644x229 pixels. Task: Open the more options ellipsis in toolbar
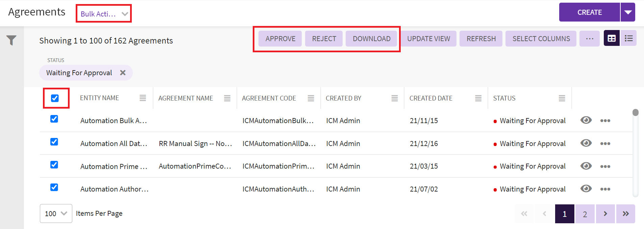click(589, 38)
